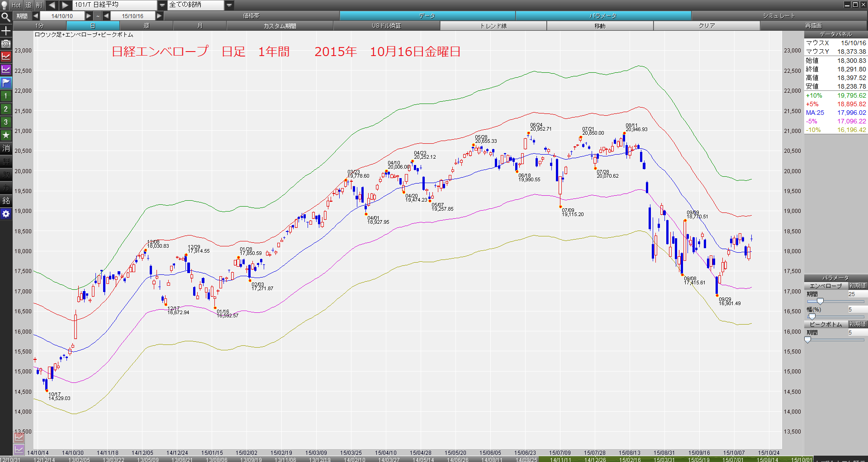The width and height of the screenshot is (868, 462).
Task: Go to next stock with right arrow
Action: [x=66, y=5]
